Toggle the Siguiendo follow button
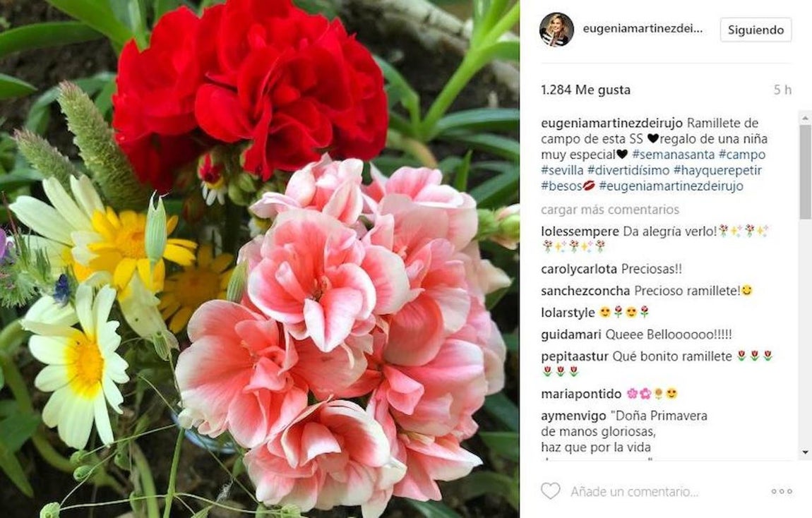Image resolution: width=812 pixels, height=518 pixels. [756, 30]
